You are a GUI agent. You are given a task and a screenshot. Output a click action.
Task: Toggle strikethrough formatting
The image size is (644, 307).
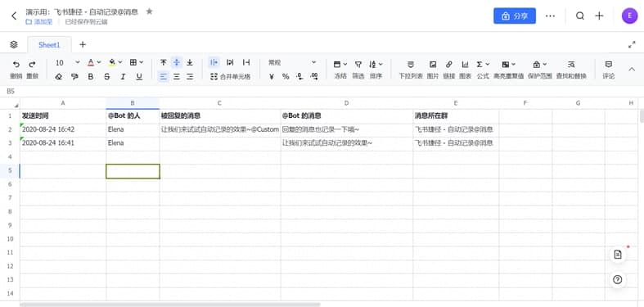[x=106, y=76]
